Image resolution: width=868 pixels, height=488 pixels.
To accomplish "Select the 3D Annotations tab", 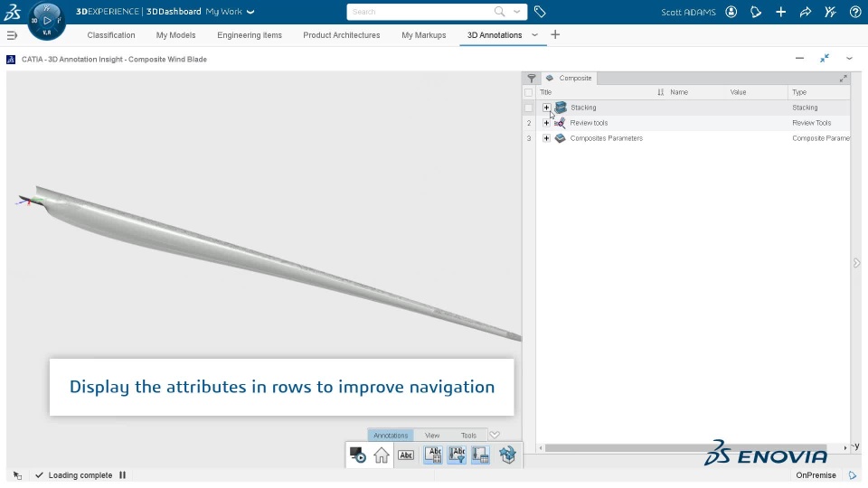I will (495, 35).
